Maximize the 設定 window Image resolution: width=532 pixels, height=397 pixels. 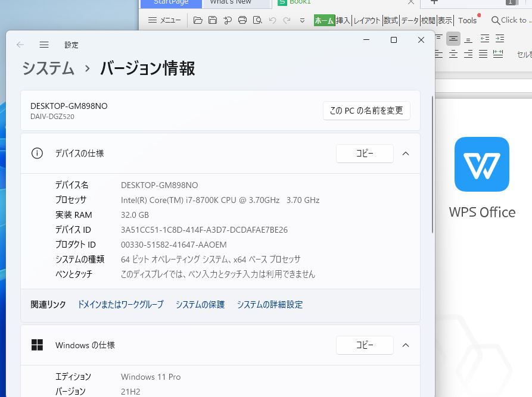394,40
